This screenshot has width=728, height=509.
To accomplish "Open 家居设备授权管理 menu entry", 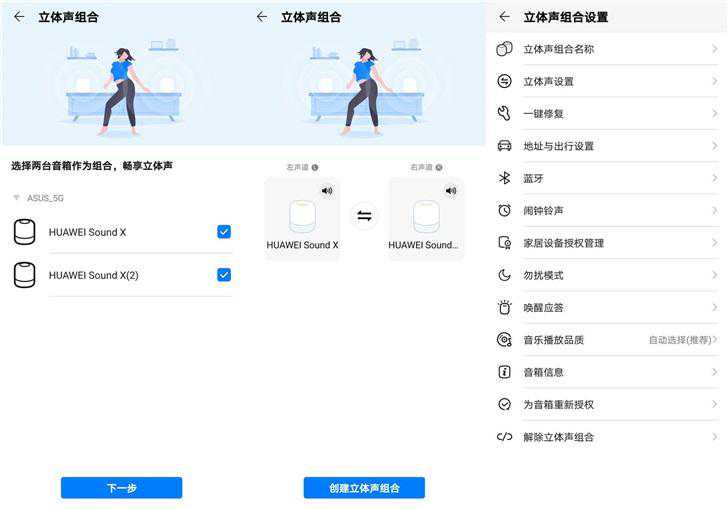I will [564, 243].
